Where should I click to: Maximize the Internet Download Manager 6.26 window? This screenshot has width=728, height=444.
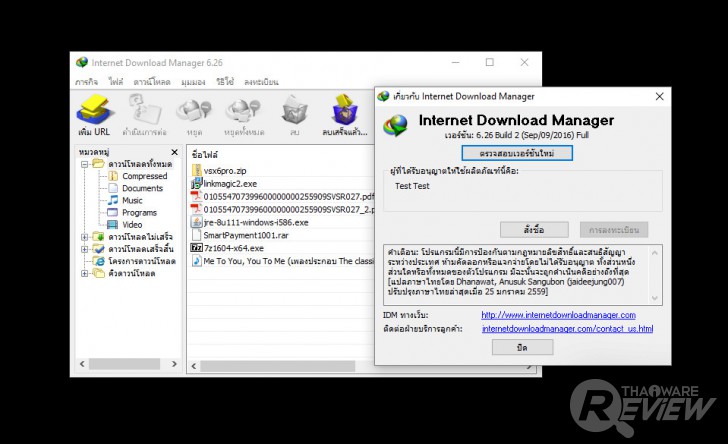490,62
